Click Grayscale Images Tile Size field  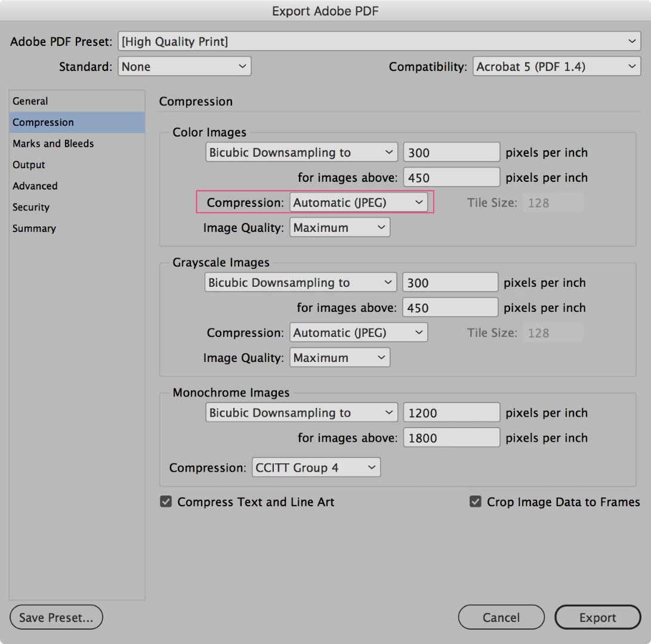[x=553, y=332]
